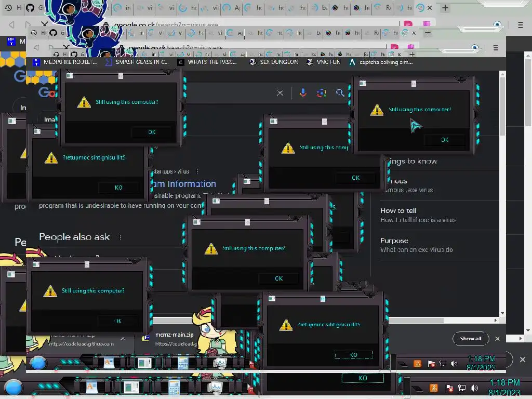
Task: Open Calculator icon on bottom taskbar
Action: pos(174,387)
